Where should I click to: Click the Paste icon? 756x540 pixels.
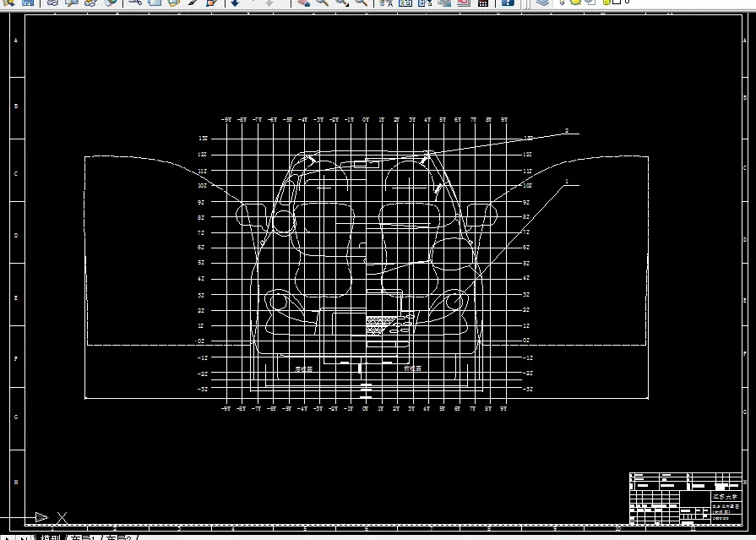(173, 3)
